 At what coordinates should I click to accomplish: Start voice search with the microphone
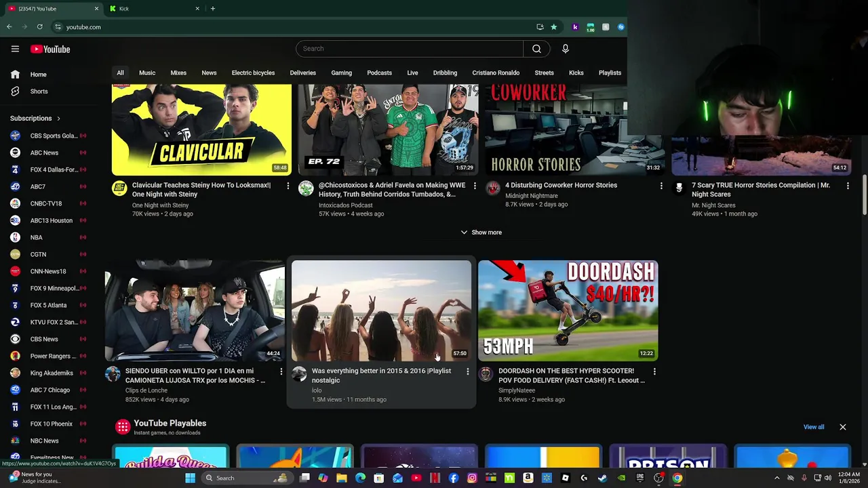pos(565,49)
